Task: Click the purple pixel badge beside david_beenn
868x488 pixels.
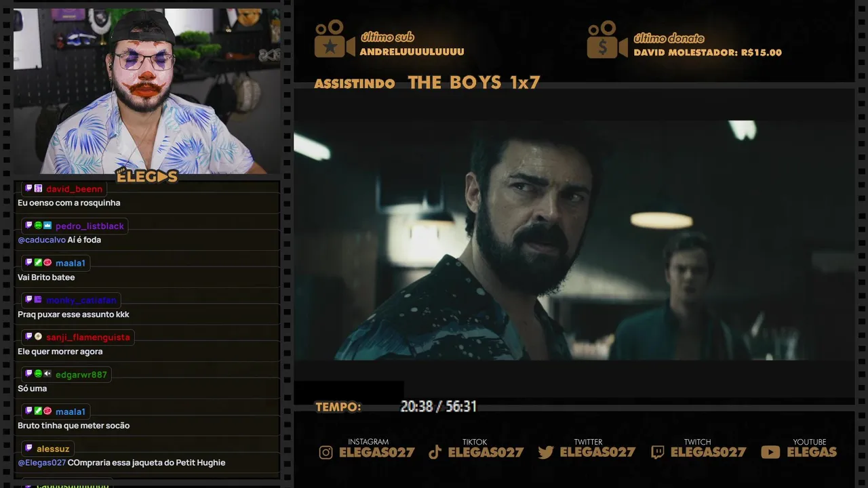Action: (x=39, y=188)
